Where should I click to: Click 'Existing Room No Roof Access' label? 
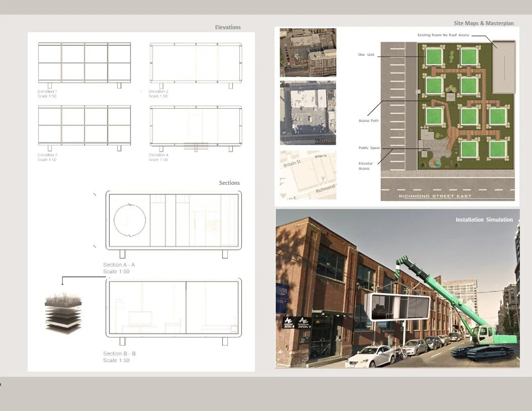[x=443, y=35]
